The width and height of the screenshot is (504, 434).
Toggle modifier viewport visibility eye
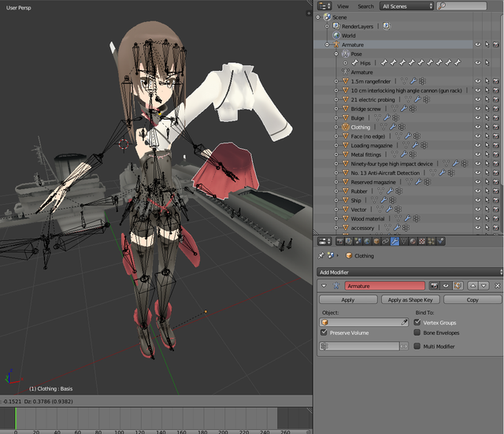tap(446, 285)
